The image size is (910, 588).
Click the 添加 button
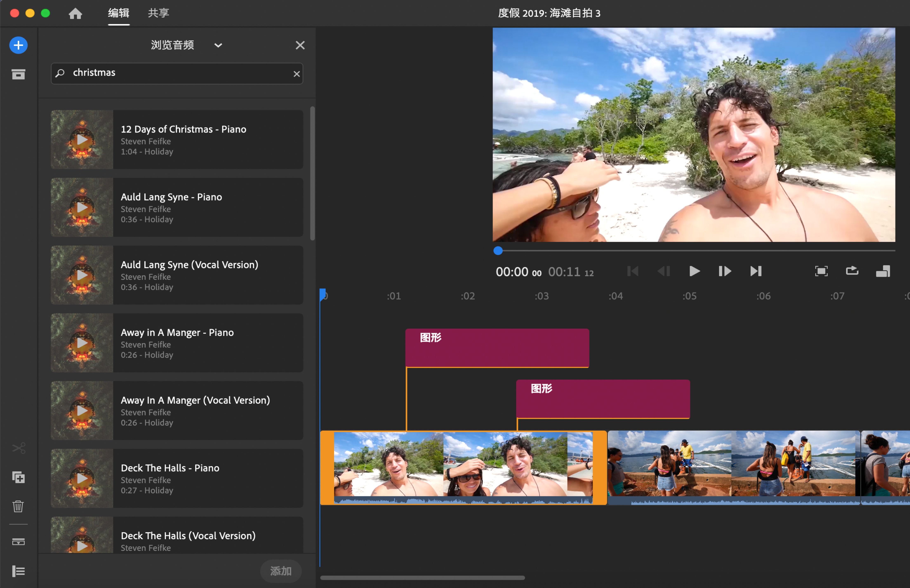tap(281, 571)
